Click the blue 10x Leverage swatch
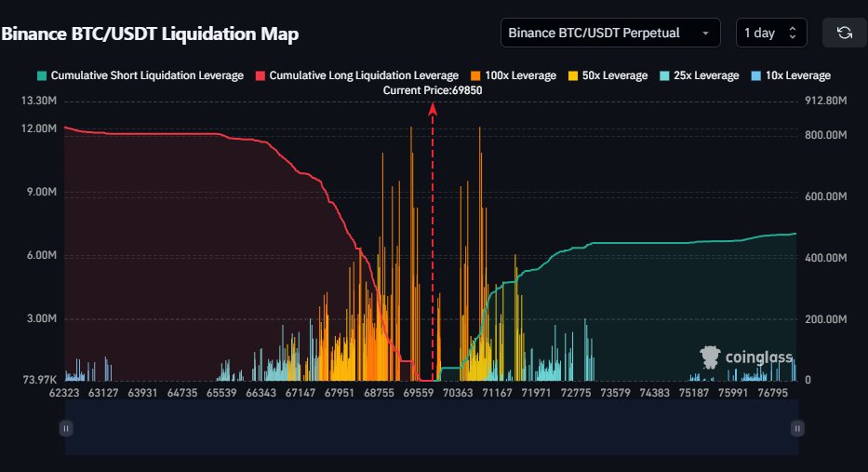Screen dimensions: 868x472 click(756, 76)
